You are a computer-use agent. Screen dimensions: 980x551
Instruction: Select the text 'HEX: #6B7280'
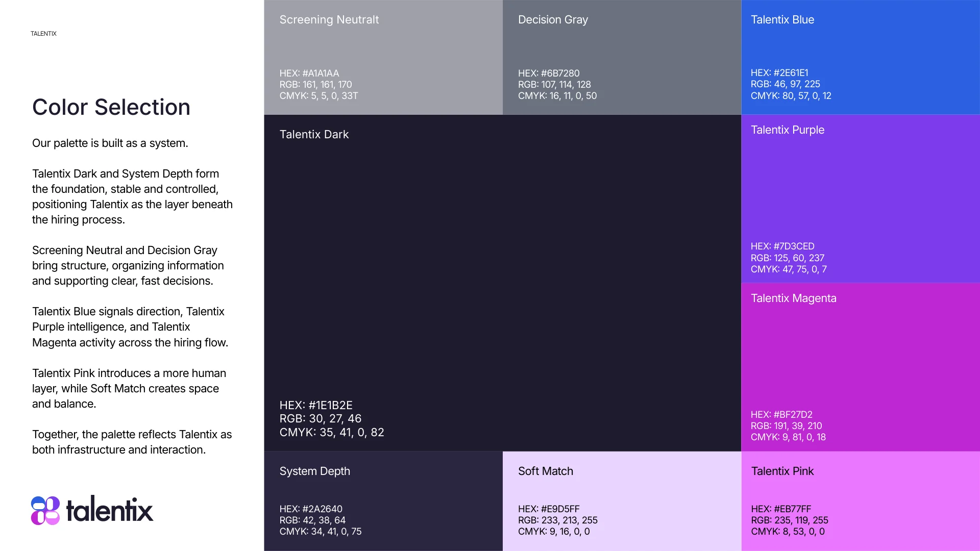549,73
